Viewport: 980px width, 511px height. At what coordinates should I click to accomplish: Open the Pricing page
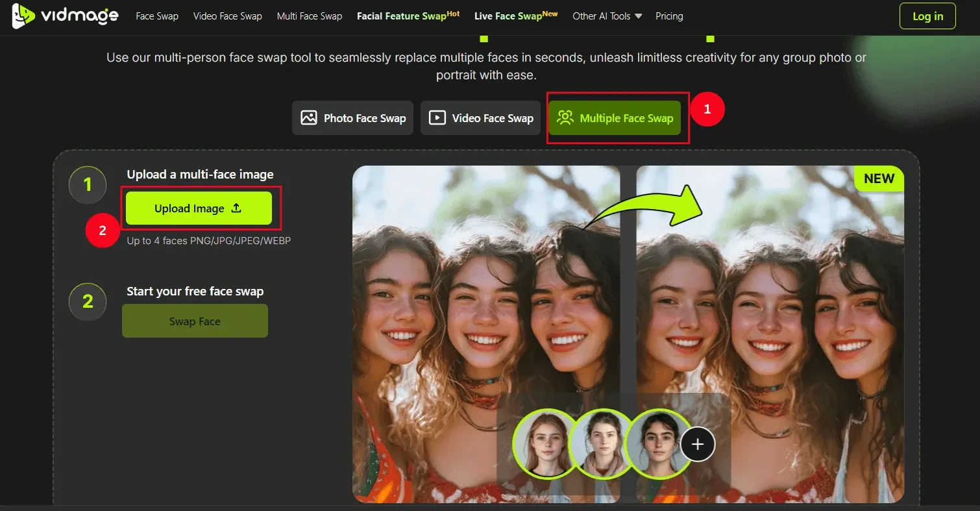[669, 16]
